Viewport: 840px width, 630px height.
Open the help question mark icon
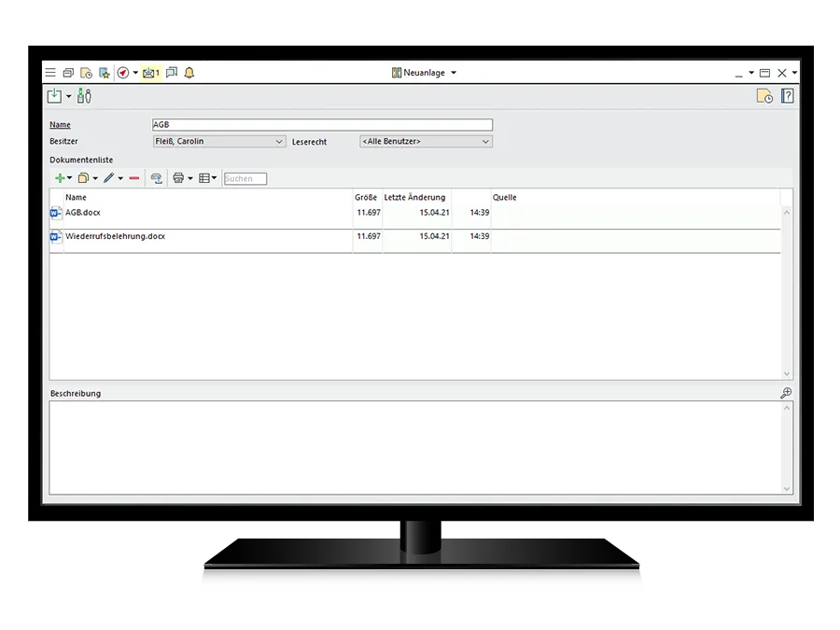click(787, 95)
